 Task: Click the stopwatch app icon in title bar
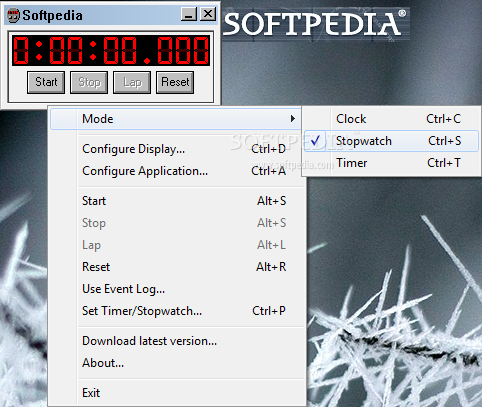click(13, 15)
